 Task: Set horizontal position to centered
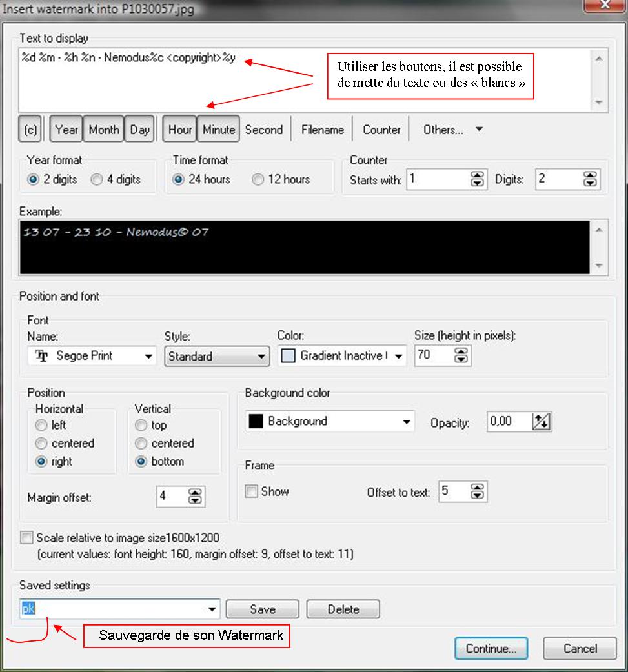42,444
